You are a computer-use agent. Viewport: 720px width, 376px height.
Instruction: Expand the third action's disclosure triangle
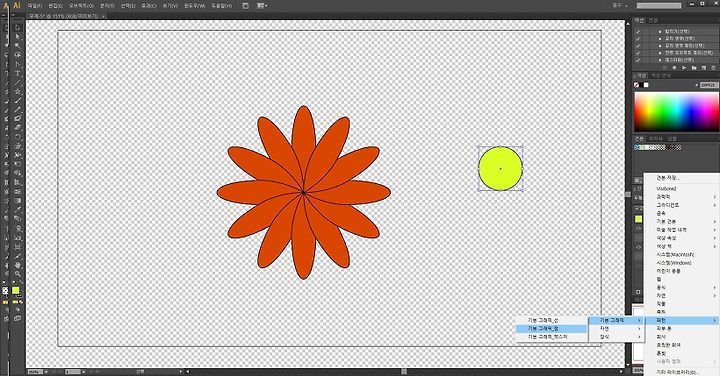pos(660,45)
